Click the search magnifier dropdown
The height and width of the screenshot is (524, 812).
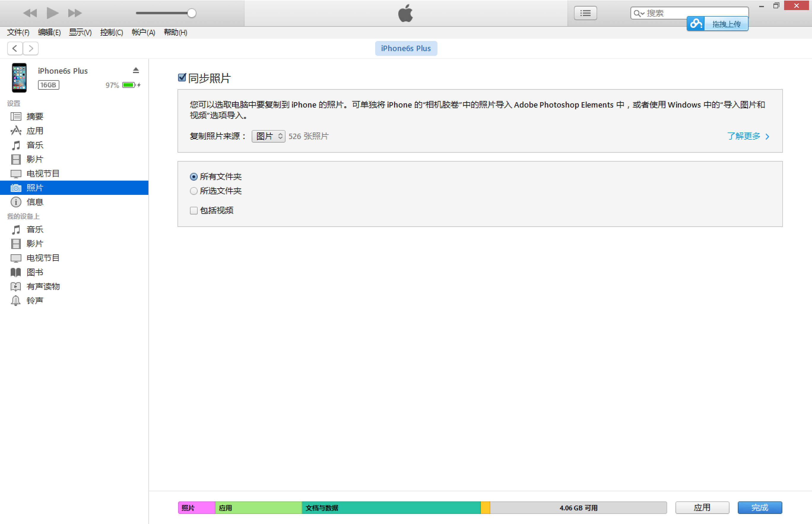(639, 13)
